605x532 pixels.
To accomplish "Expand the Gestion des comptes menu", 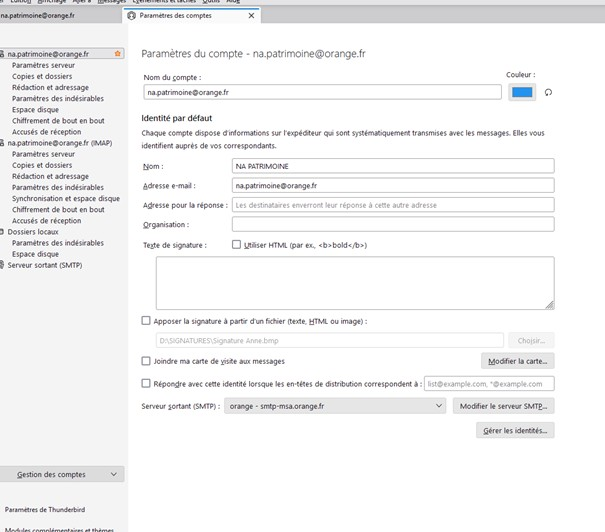I will click(62, 474).
